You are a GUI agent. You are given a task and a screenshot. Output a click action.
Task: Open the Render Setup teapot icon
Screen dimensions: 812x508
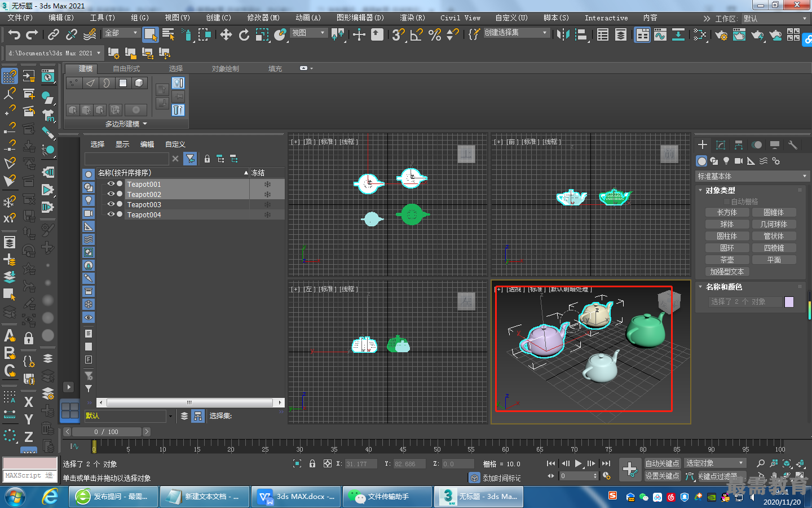tap(721, 35)
